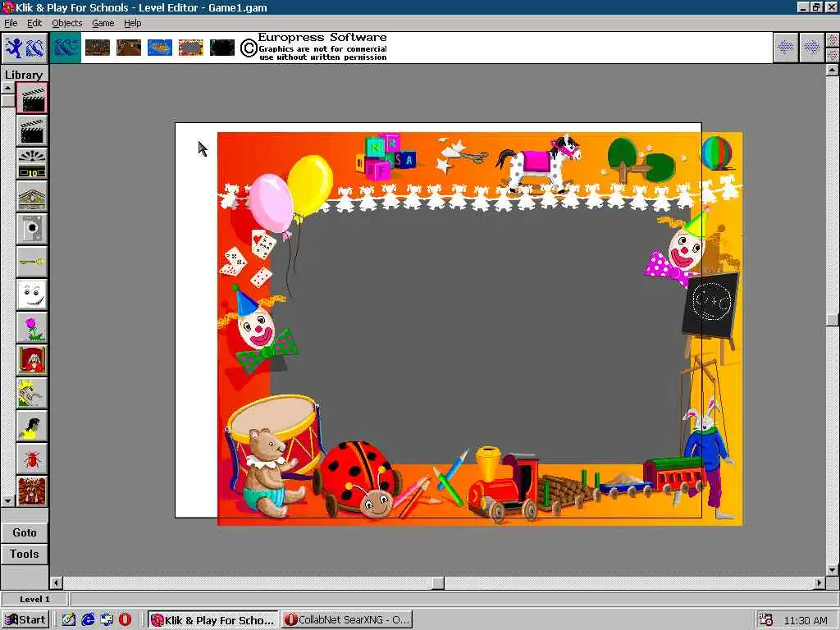Choose the second brown backdrop thumbnail
This screenshot has height=630, width=840.
click(129, 48)
